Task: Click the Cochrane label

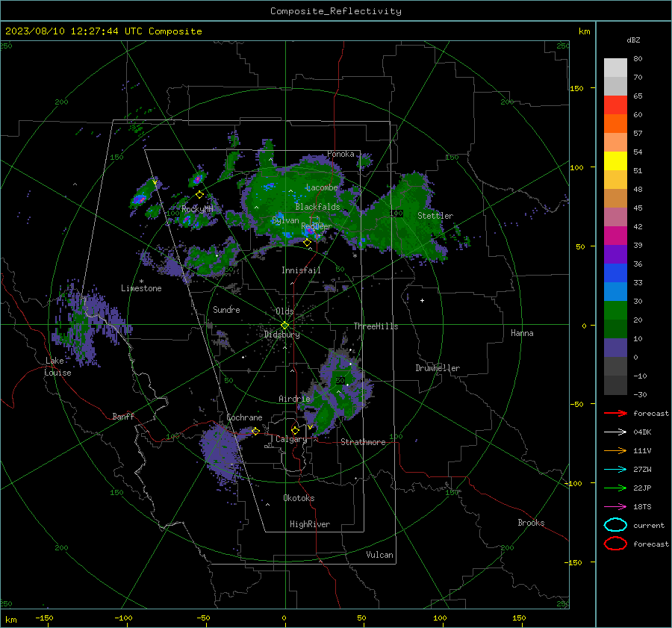Action: [x=244, y=417]
